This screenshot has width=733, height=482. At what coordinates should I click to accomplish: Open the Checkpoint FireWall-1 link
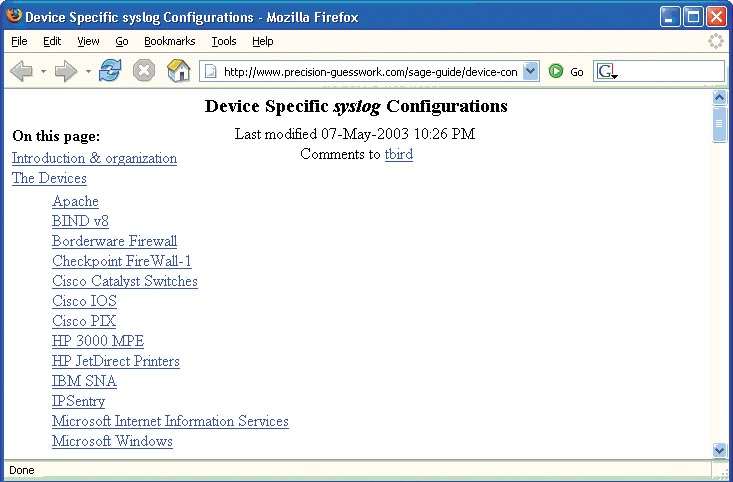click(x=122, y=261)
